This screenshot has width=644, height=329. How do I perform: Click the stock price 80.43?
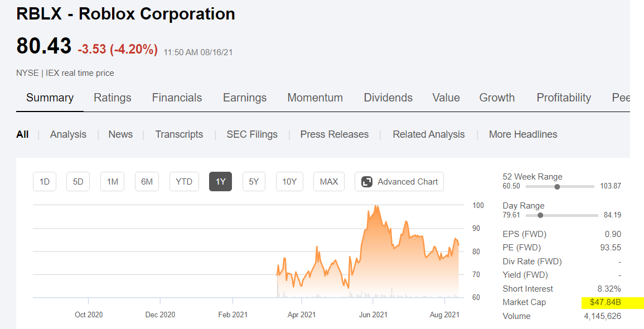(x=44, y=46)
